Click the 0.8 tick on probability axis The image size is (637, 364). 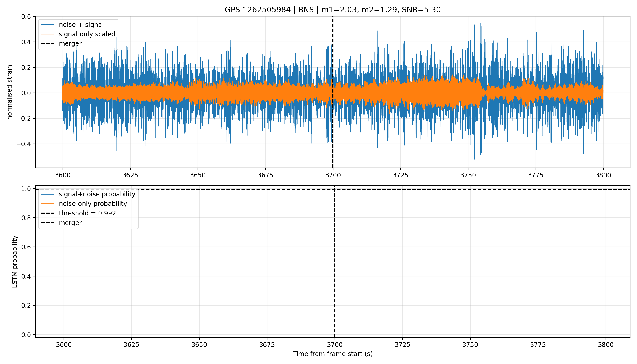26,218
